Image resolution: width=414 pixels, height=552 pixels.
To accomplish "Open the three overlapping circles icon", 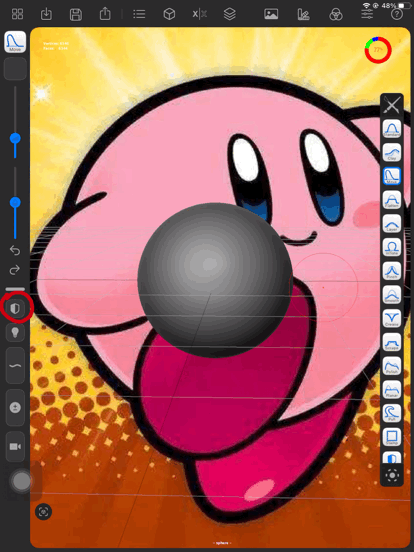I will (336, 15).
